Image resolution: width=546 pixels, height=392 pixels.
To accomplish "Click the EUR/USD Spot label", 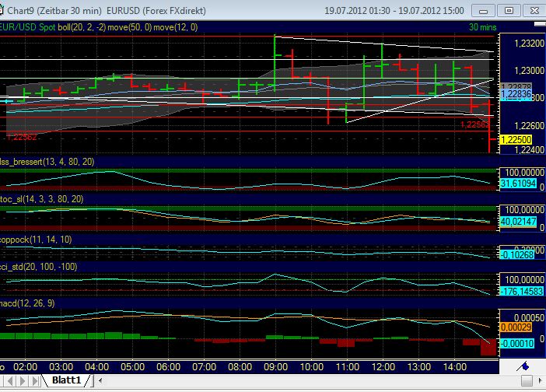I will [x=28, y=27].
